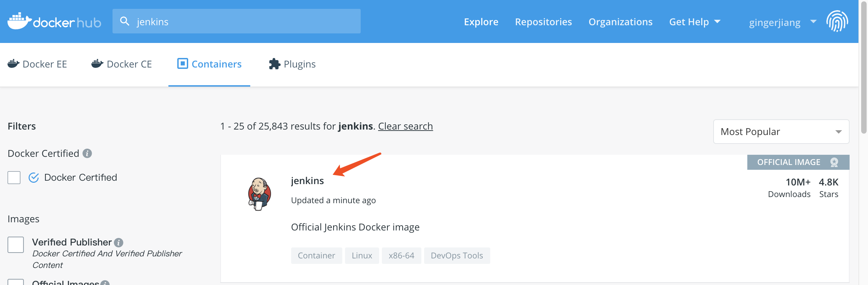
Task: Switch to the Docker CE tab
Action: pyautogui.click(x=122, y=64)
